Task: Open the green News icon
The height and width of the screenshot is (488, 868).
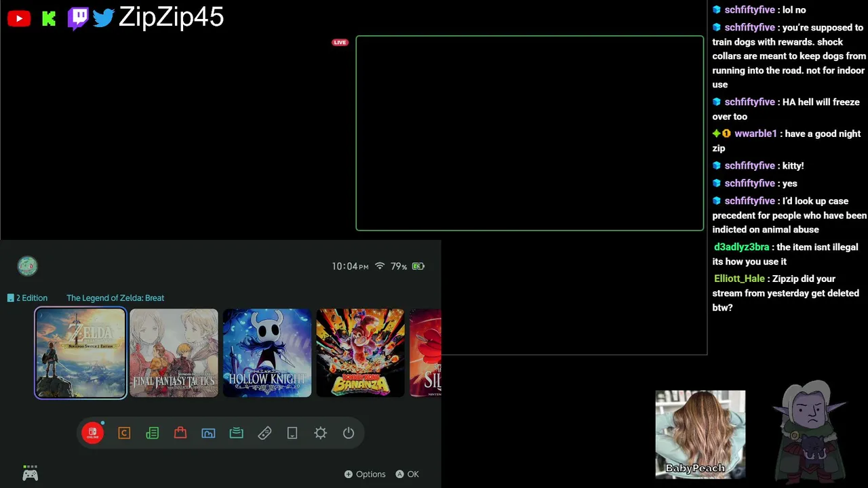Action: click(153, 433)
